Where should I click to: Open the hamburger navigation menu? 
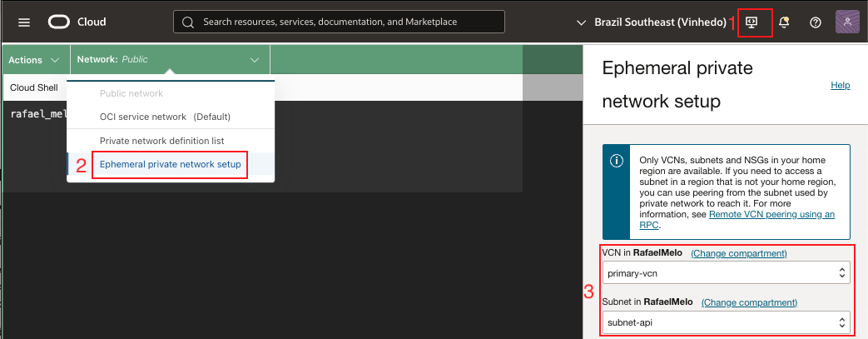pyautogui.click(x=24, y=22)
